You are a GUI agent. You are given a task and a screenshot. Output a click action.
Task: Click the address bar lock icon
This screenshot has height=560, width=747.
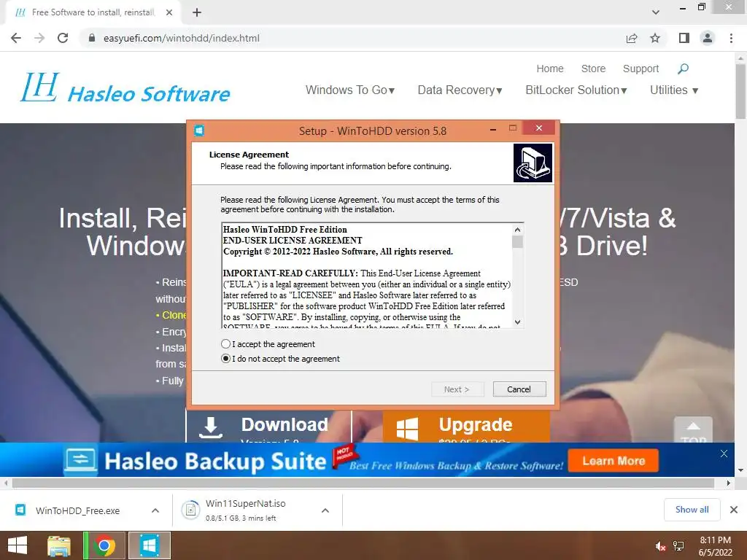click(92, 38)
